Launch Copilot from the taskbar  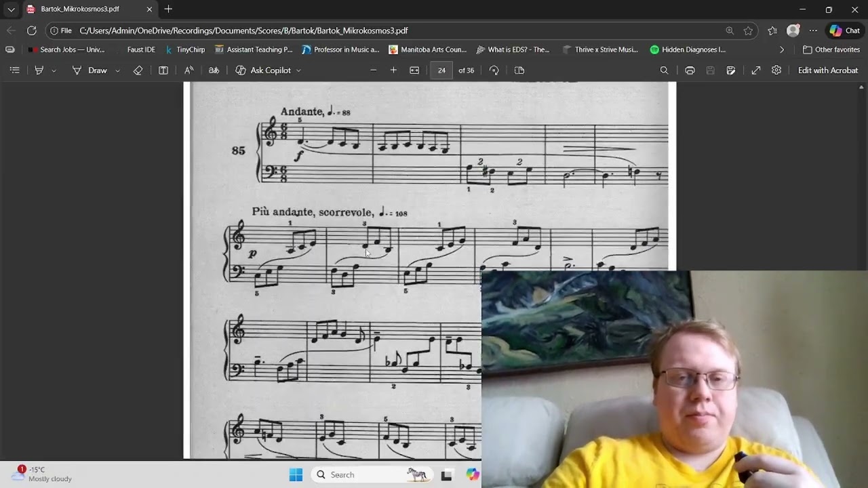[473, 475]
